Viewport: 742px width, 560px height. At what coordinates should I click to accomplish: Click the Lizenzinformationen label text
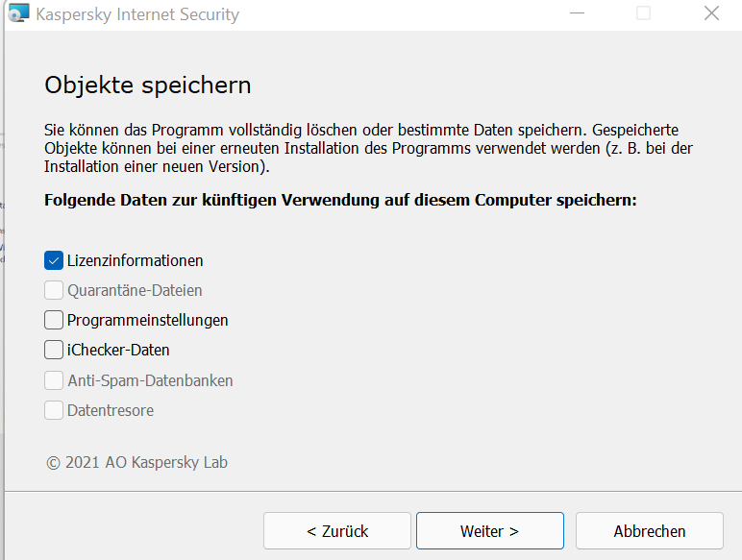pyautogui.click(x=135, y=260)
